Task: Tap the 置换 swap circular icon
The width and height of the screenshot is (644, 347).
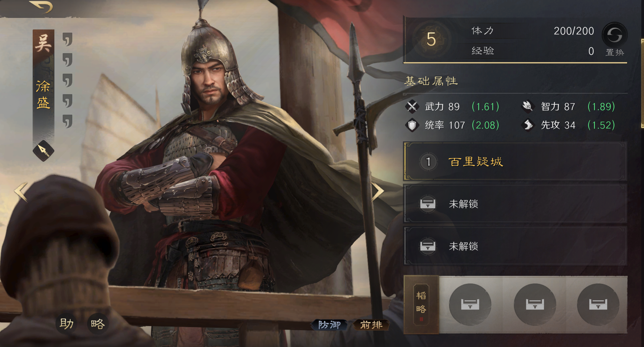Action: [615, 35]
